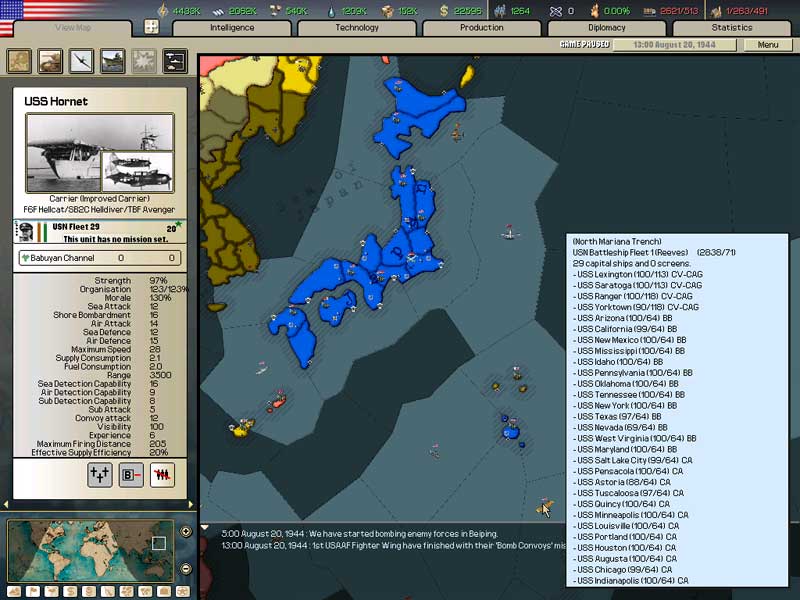Click the manpower value 1264
This screenshot has height=600, width=800.
pyautogui.click(x=520, y=11)
